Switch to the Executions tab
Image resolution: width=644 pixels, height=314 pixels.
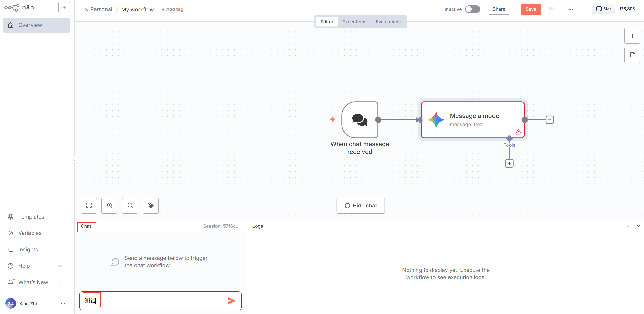354,22
